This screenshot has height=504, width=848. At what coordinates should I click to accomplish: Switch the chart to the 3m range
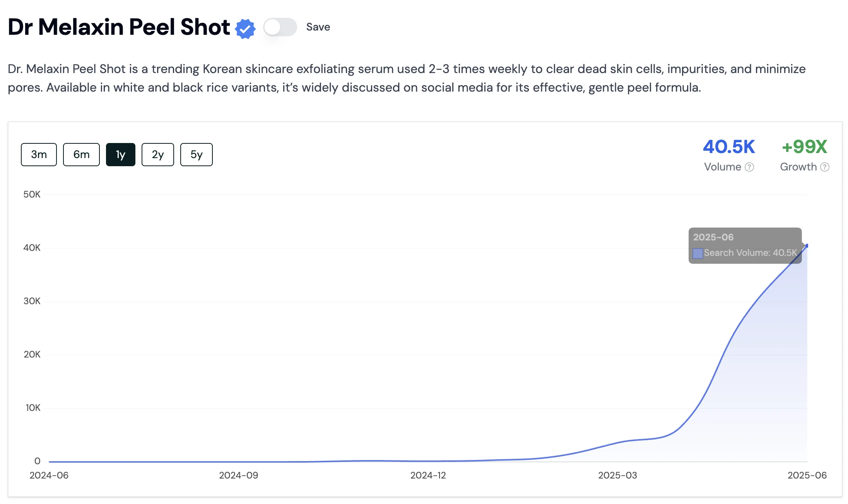pos(39,155)
